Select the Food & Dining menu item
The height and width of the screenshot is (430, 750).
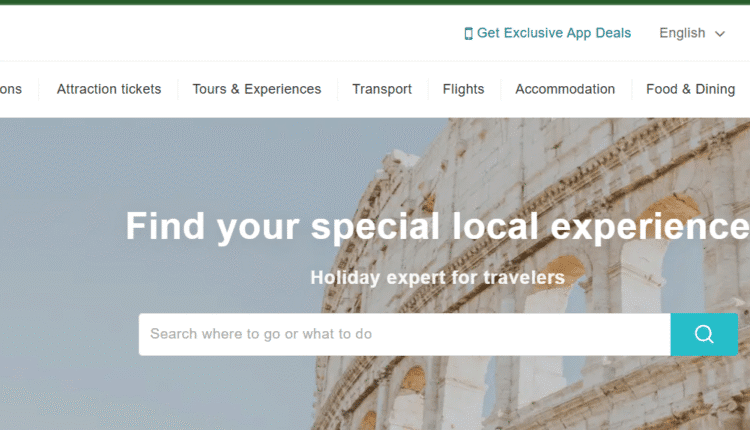(x=691, y=89)
